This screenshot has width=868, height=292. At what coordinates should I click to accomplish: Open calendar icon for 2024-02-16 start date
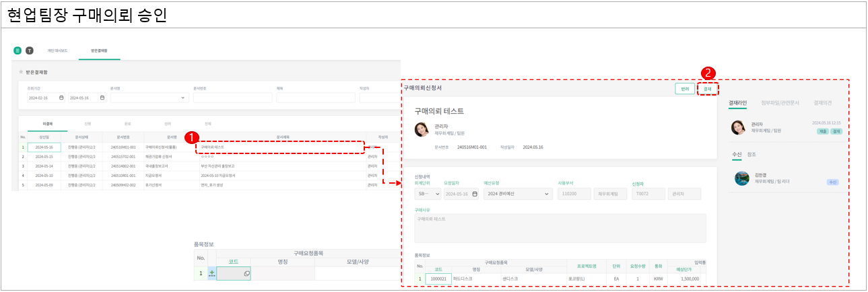pos(61,98)
